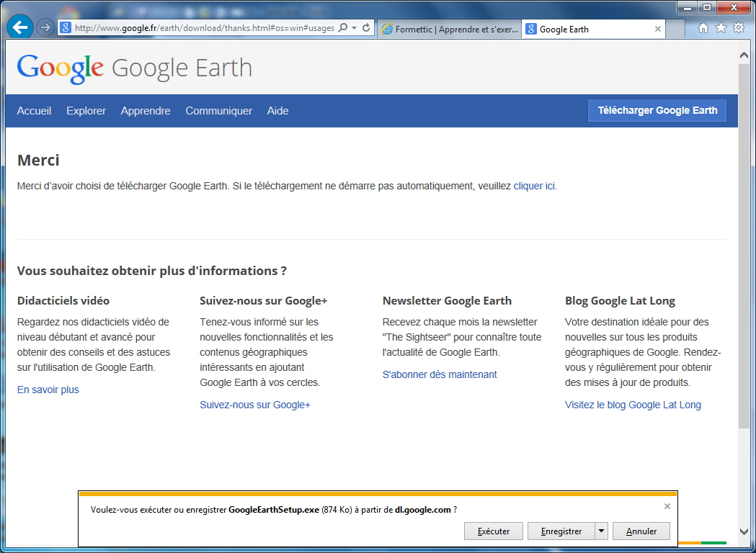Click the page scrollbar up arrow

[x=744, y=56]
